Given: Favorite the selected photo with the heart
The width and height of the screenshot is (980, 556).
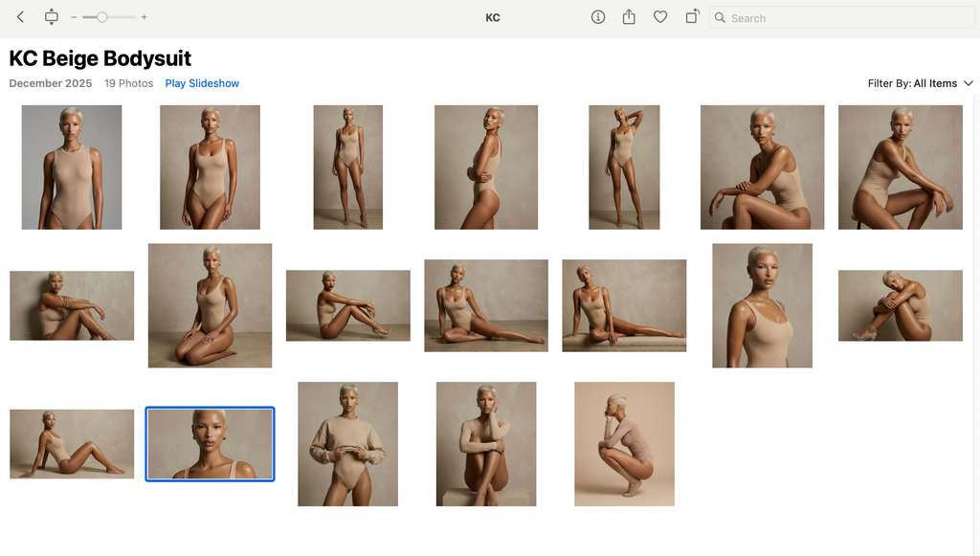Looking at the screenshot, I should (660, 17).
